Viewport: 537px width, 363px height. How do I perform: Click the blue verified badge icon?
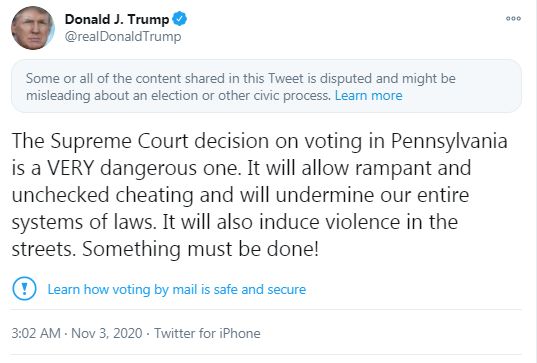[x=179, y=18]
